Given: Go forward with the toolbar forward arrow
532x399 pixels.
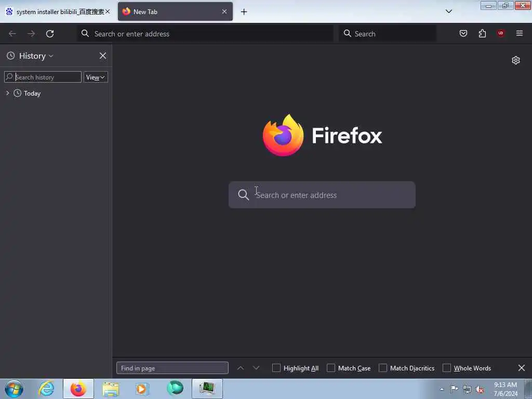Looking at the screenshot, I should [31, 34].
